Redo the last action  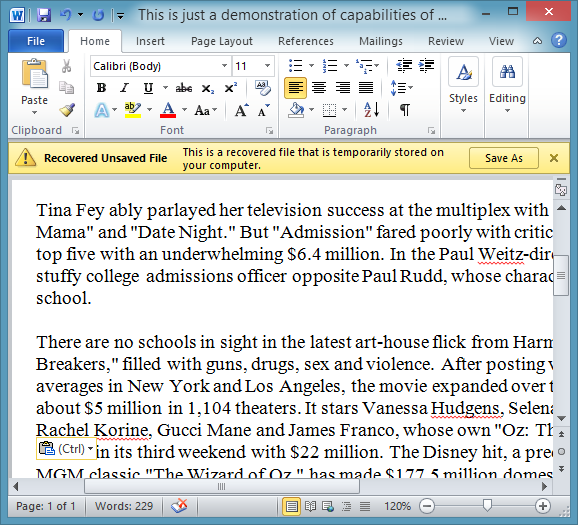point(98,15)
